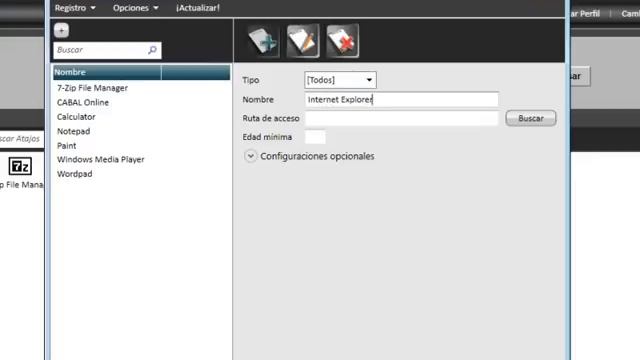
Task: Select Windows Media Player in list
Action: 100,160
